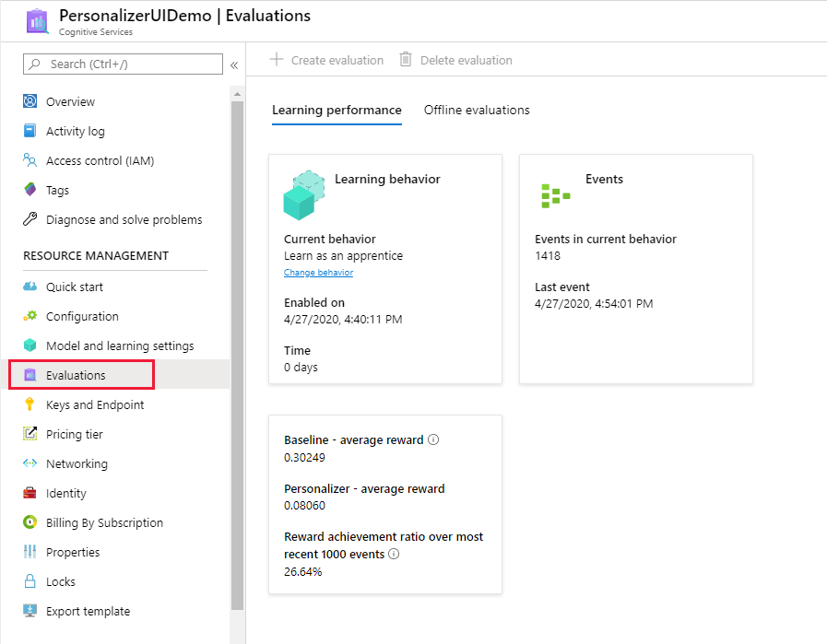Select the Overview sidebar icon
Screen dimensions: 827x644
[x=30, y=101]
